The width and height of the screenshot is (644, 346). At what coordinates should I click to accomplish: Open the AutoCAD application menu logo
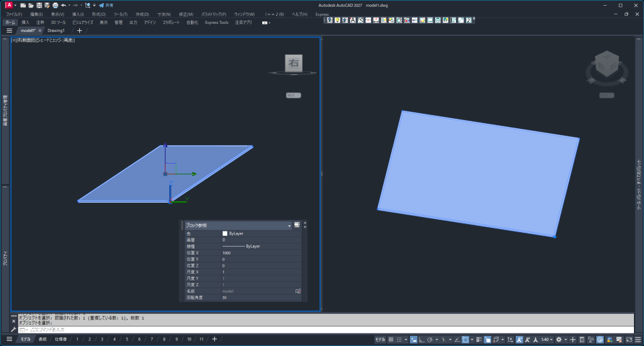8,5
